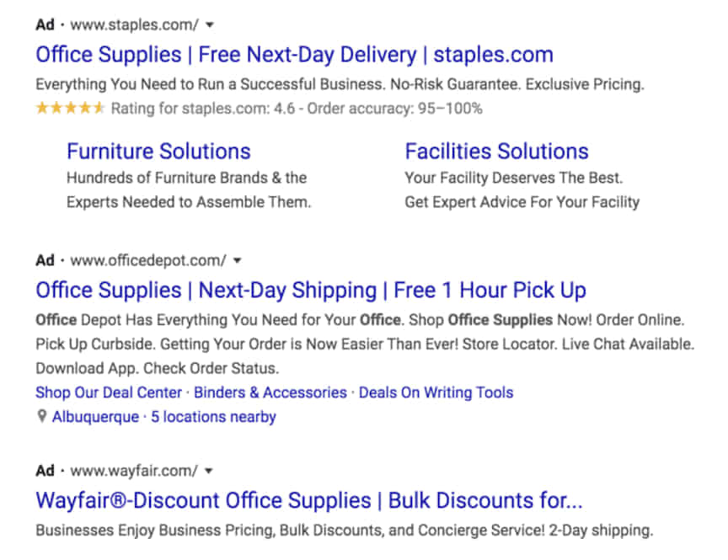Open the Facilities Solutions sitelink

496,152
